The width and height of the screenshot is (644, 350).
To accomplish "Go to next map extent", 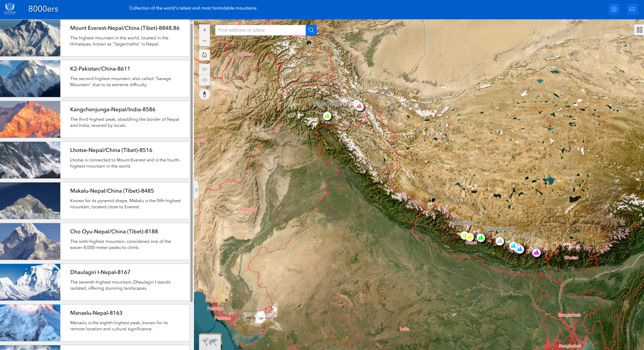I will point(204,80).
